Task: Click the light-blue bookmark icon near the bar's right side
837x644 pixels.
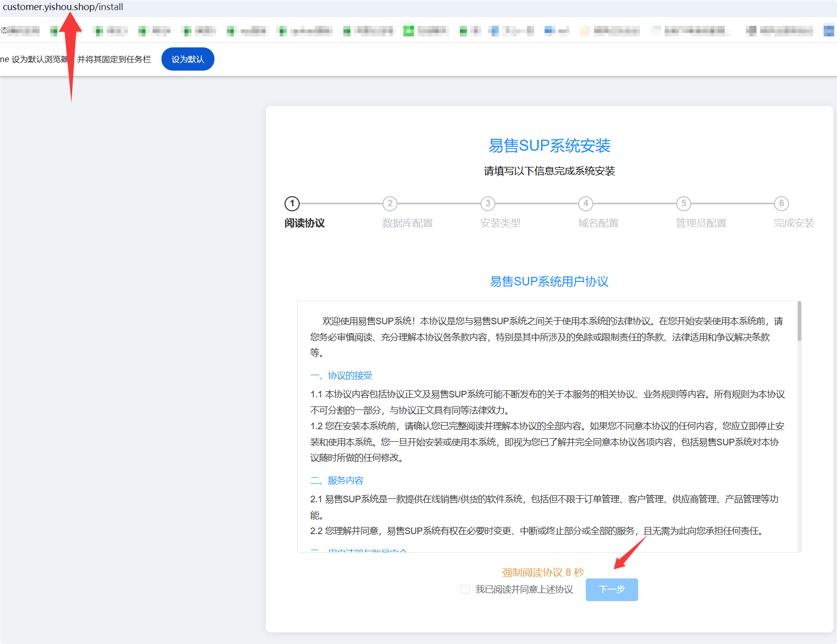Action: tap(655, 30)
